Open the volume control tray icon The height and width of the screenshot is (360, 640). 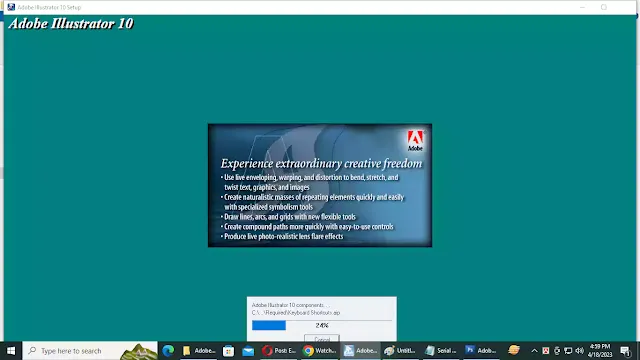(580, 351)
